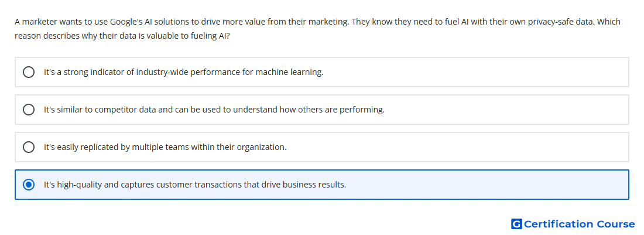This screenshot has width=644, height=235.
Task: Choose the radio button for easily replicated option
Action: pos(29,147)
